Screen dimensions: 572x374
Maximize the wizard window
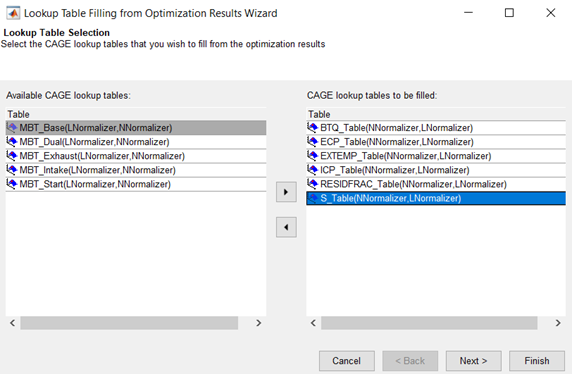point(509,13)
